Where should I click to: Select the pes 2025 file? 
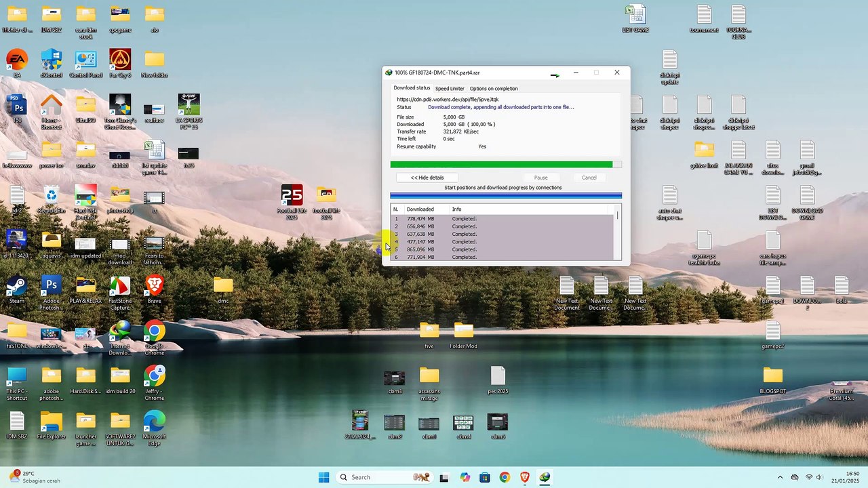498,380
